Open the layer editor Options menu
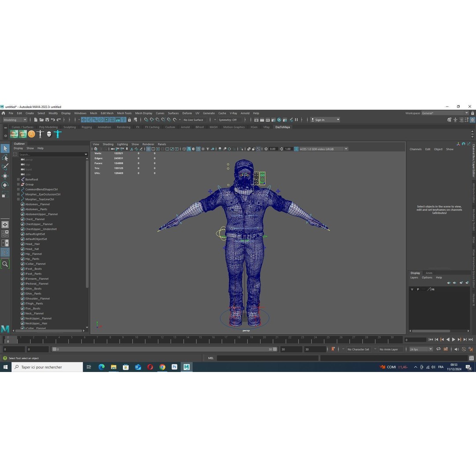 tap(427, 278)
